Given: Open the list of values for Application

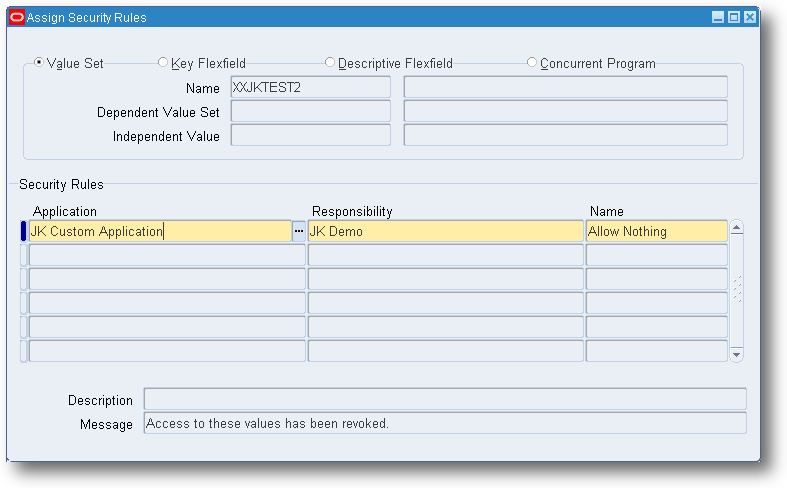Looking at the screenshot, I should click(x=299, y=231).
